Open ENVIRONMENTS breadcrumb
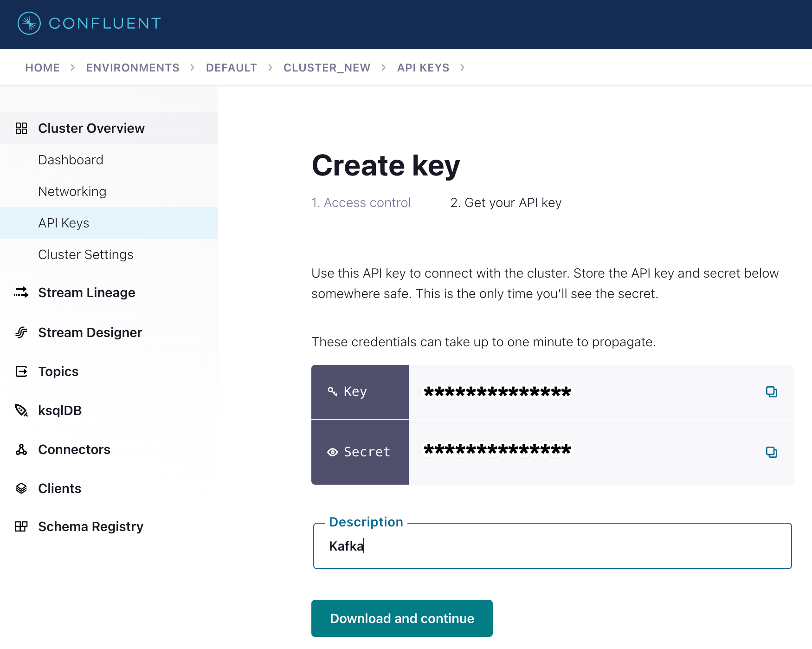Viewport: 812px width, 649px height. pos(133,68)
